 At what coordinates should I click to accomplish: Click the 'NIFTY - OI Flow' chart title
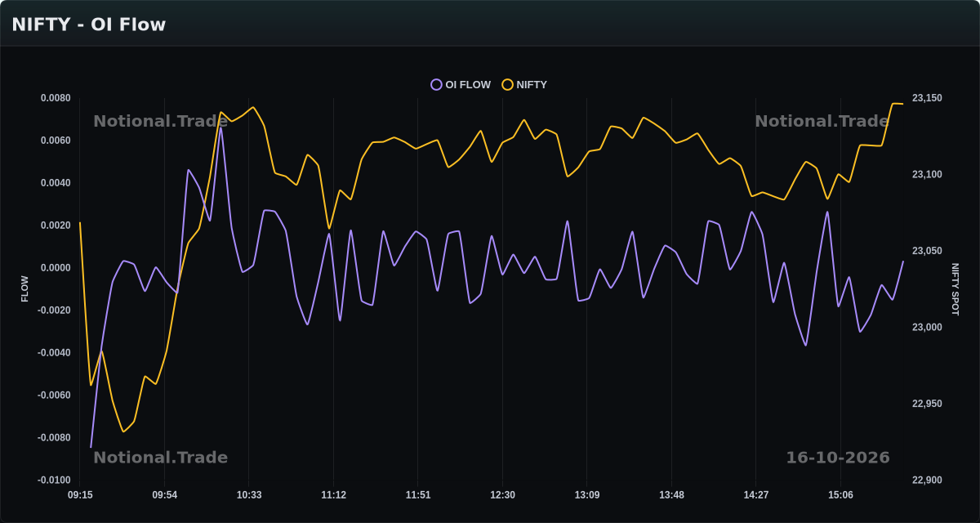(89, 25)
